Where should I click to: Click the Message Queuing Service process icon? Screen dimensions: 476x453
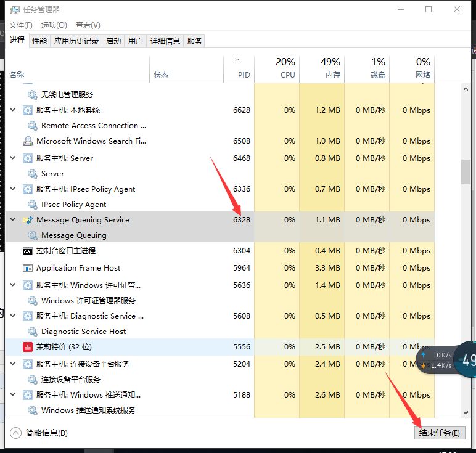tap(28, 220)
